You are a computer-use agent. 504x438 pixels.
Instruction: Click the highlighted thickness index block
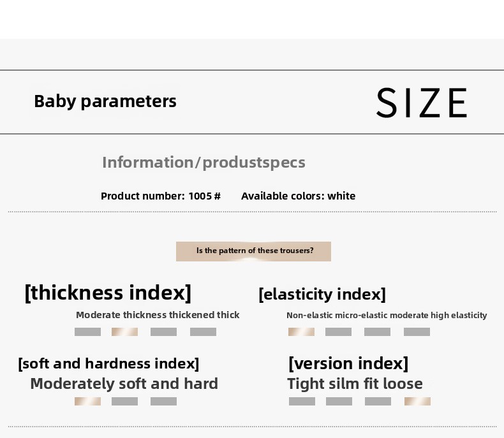(124, 332)
